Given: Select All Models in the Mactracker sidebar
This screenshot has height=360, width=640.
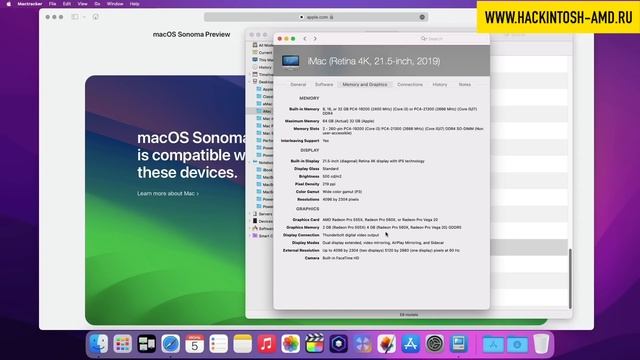Looking at the screenshot, I should point(262,45).
